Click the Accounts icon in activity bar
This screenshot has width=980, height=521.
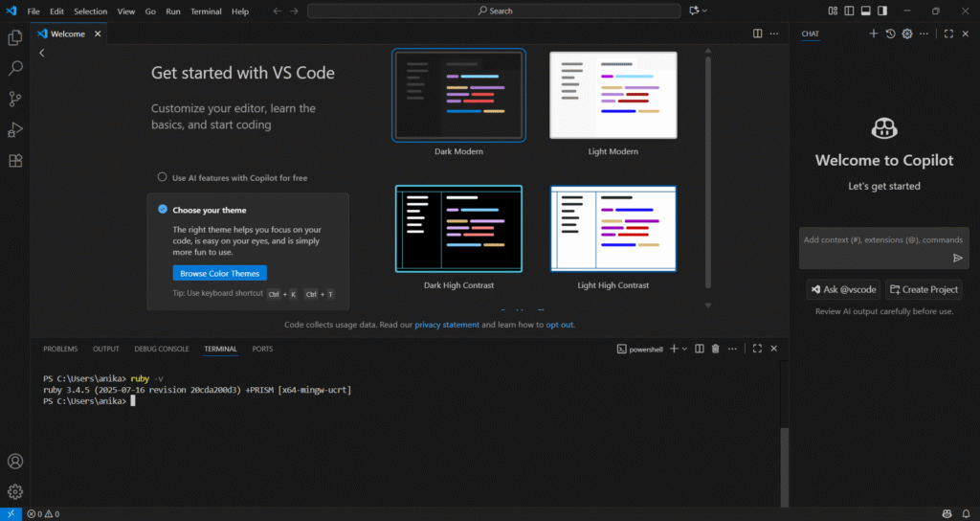pyautogui.click(x=15, y=462)
